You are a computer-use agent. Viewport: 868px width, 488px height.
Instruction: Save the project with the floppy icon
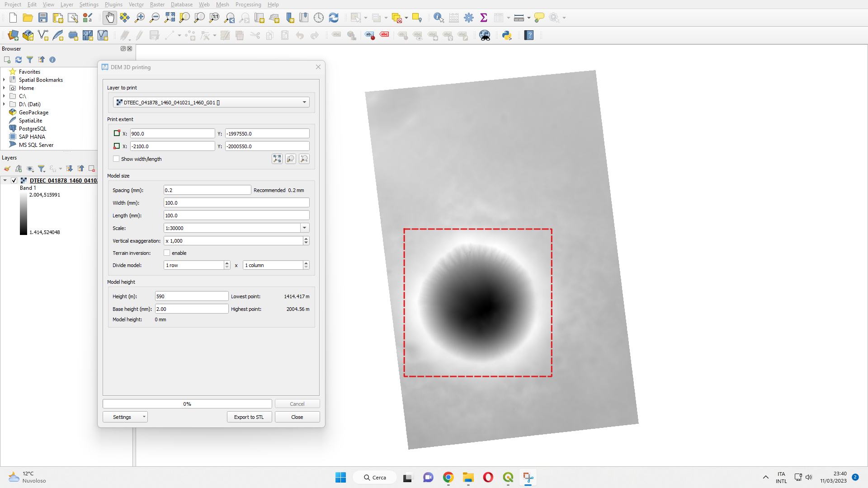pos(43,18)
